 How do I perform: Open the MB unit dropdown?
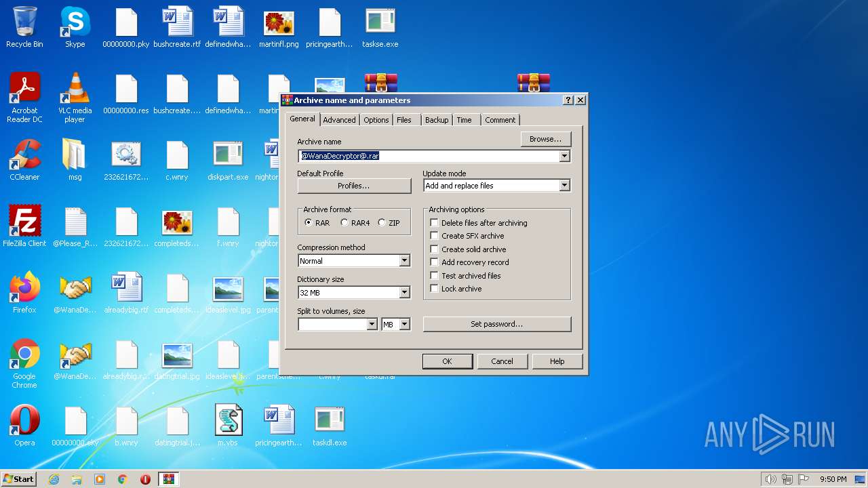(x=404, y=325)
